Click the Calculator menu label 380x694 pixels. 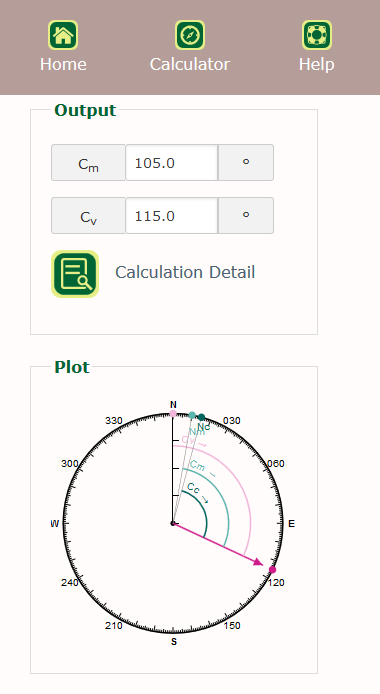click(x=190, y=64)
